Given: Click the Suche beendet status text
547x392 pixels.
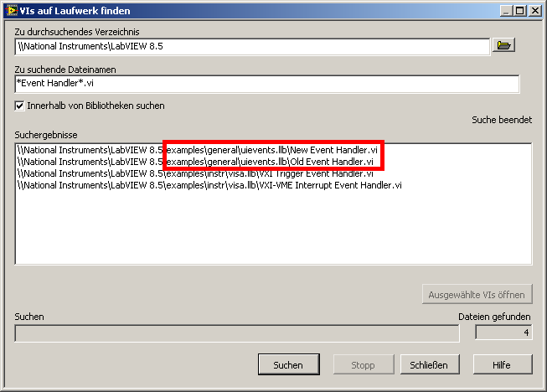Looking at the screenshot, I should point(502,120).
